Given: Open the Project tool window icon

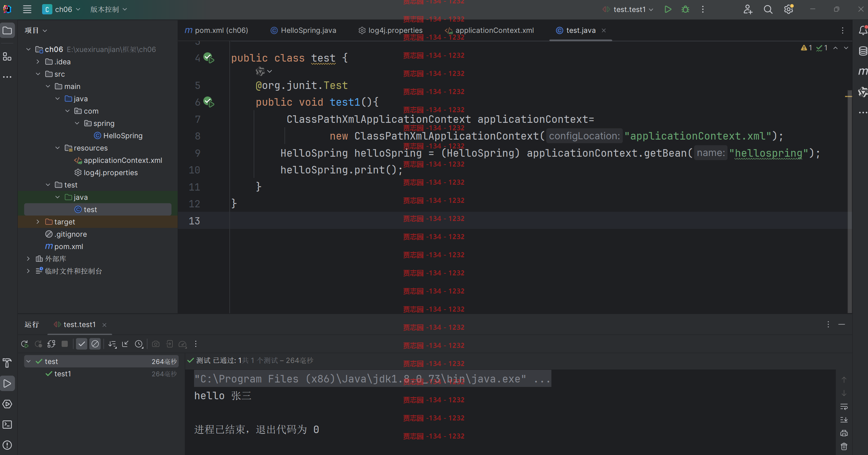Looking at the screenshot, I should 7,31.
